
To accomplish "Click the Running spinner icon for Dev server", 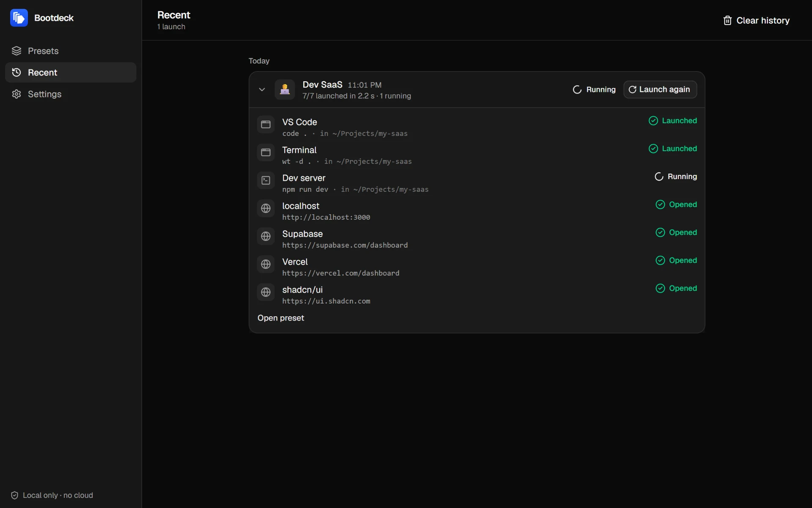I will [x=659, y=177].
